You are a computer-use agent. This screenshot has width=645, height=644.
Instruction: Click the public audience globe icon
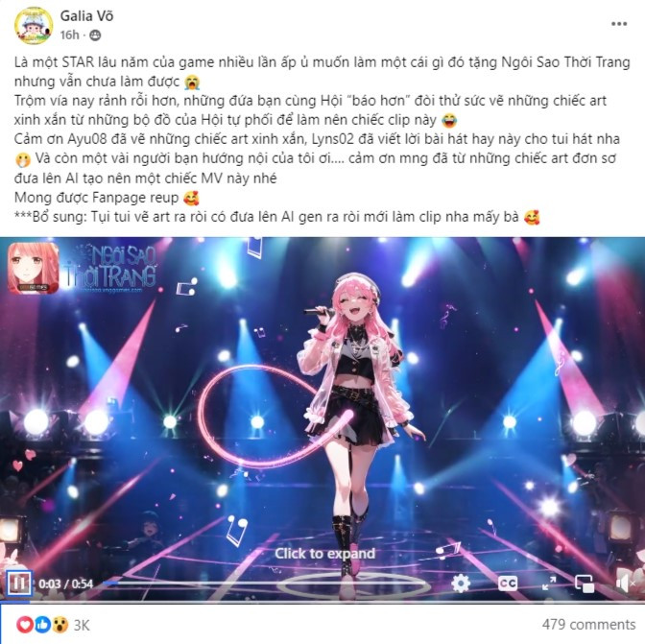[95, 36]
